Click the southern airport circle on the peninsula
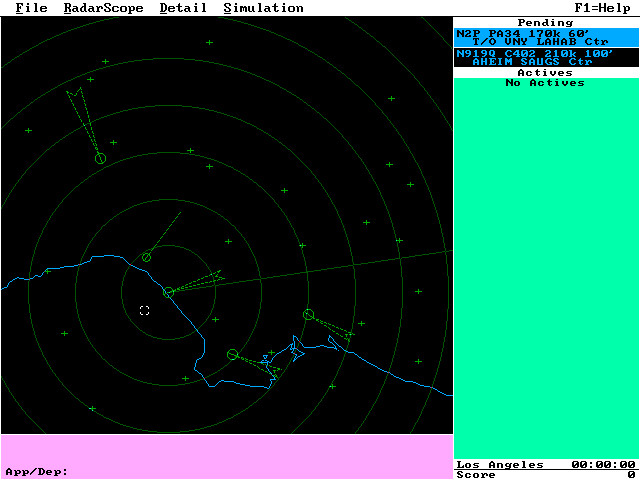The width and height of the screenshot is (640, 480). [x=232, y=354]
